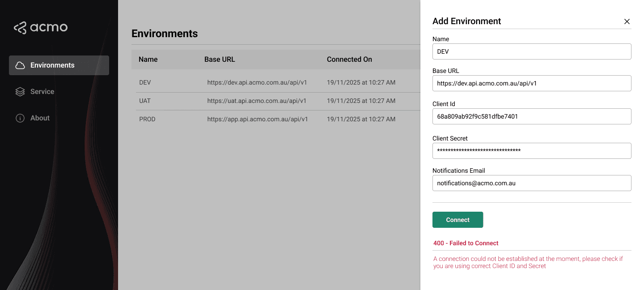Close the Add Environment panel

[627, 21]
